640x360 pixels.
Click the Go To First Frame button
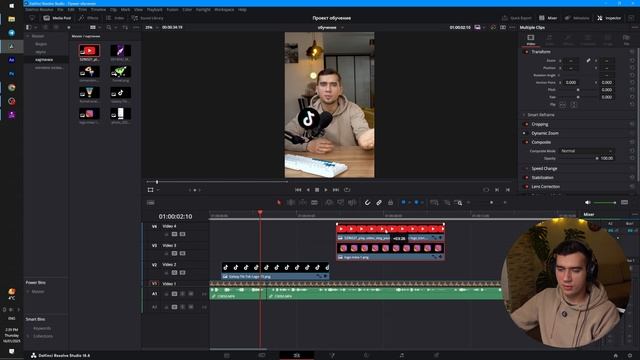point(298,190)
